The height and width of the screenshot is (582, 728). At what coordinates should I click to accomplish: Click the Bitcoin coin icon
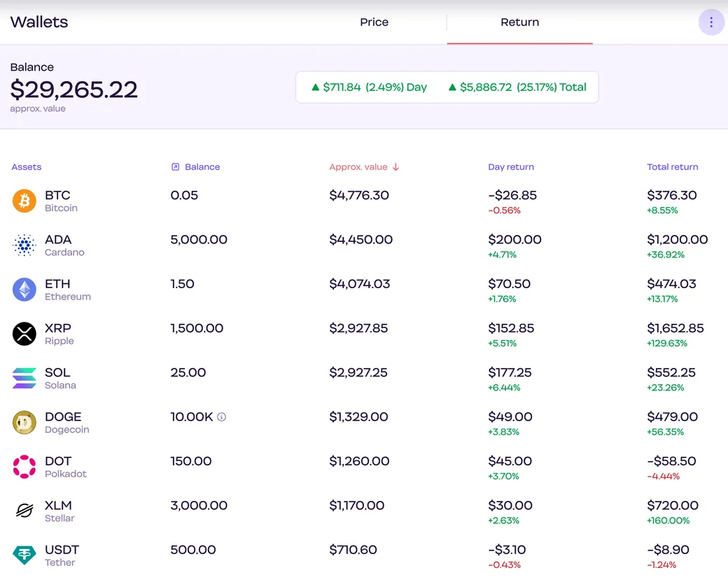pos(24,201)
